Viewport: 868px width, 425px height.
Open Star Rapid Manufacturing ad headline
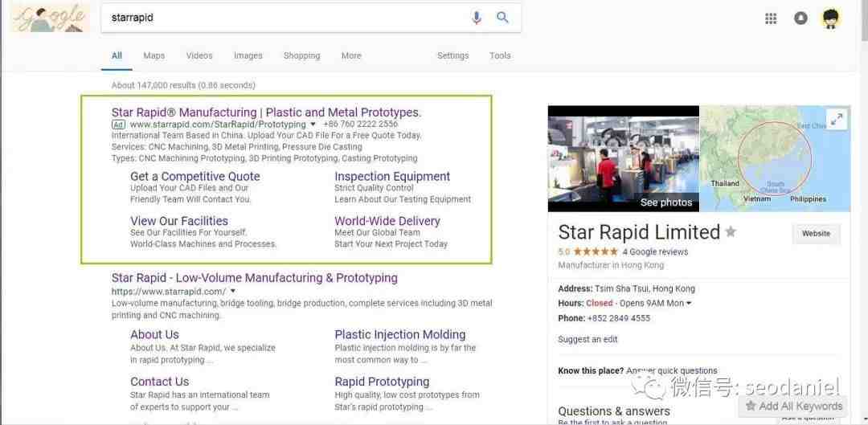[x=266, y=112]
